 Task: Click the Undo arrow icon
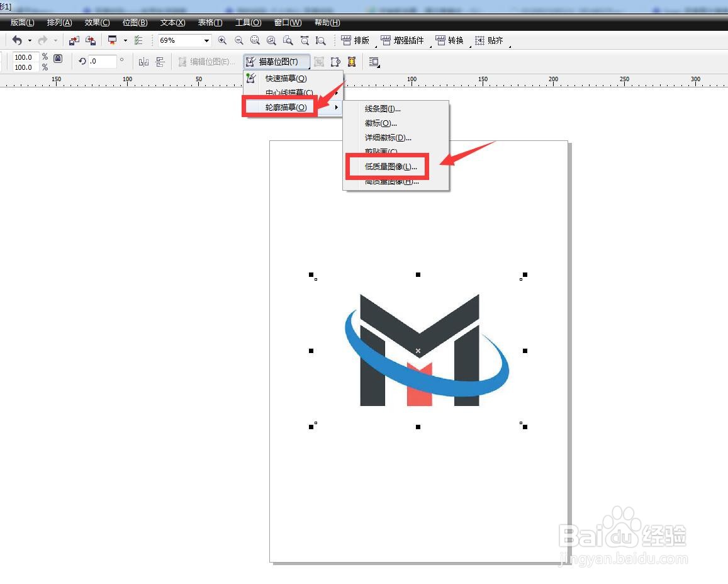tap(18, 40)
